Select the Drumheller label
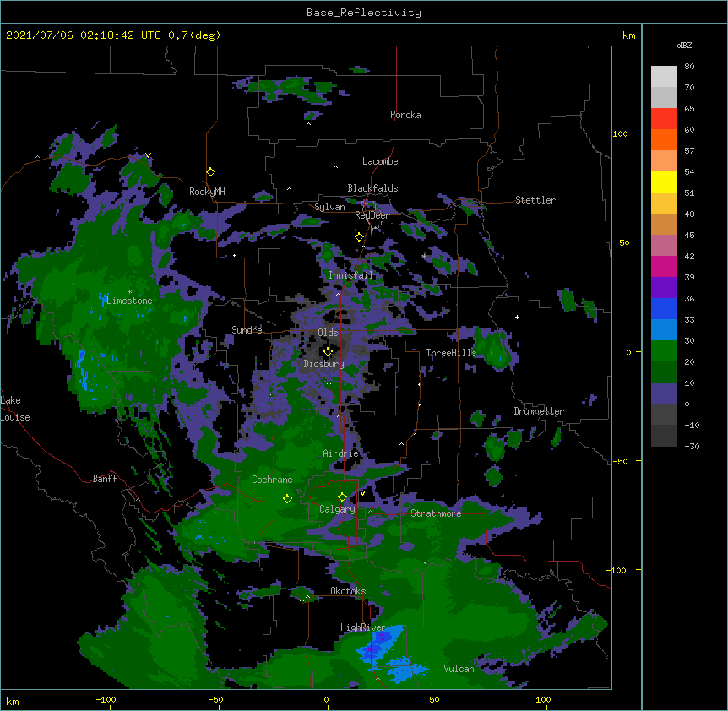 pyautogui.click(x=539, y=411)
